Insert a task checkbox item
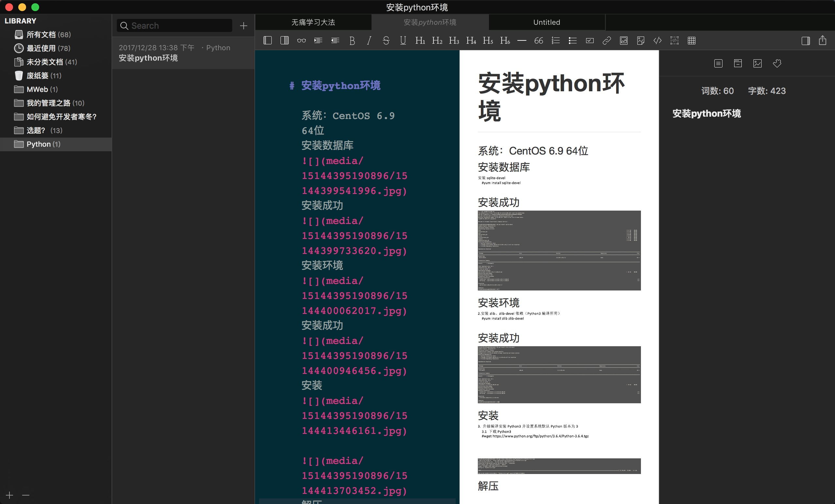The height and width of the screenshot is (504, 835). 590,41
